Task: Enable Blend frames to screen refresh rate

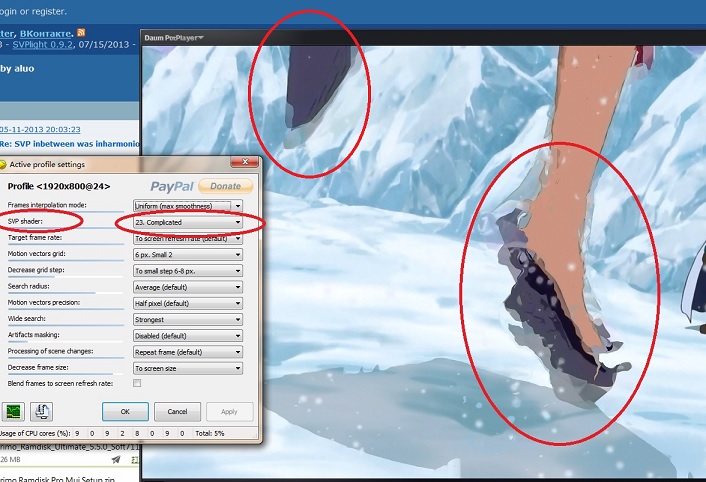Action: [137, 383]
